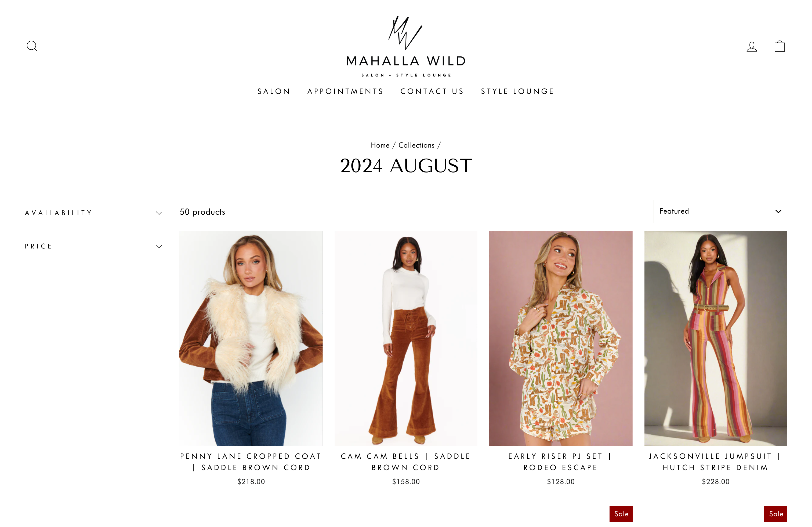Open the account login icon
Viewport: 812px width, 527px height.
pyautogui.click(x=752, y=46)
